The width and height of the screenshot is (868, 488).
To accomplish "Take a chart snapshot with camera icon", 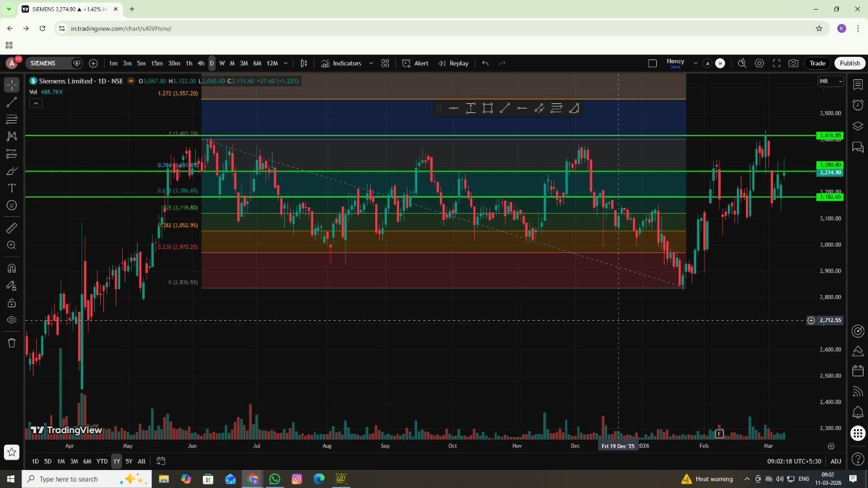I will click(x=793, y=63).
